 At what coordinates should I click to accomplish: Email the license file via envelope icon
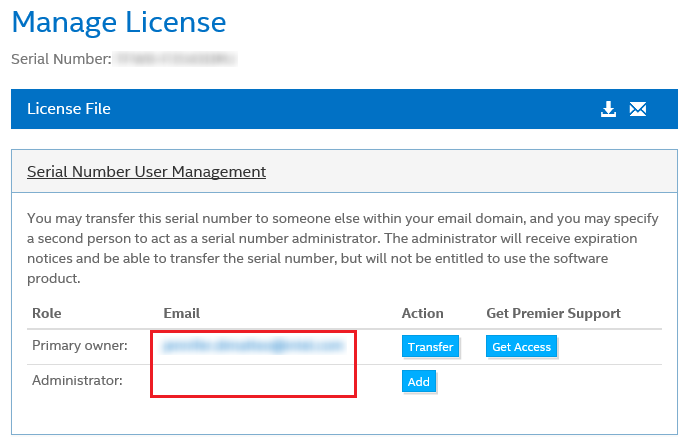638,109
